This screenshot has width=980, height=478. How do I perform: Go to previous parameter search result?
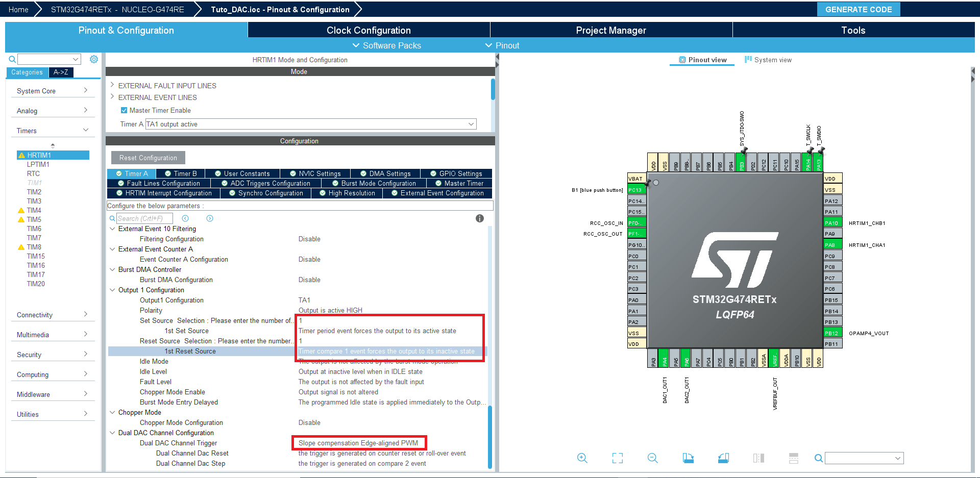tap(185, 218)
